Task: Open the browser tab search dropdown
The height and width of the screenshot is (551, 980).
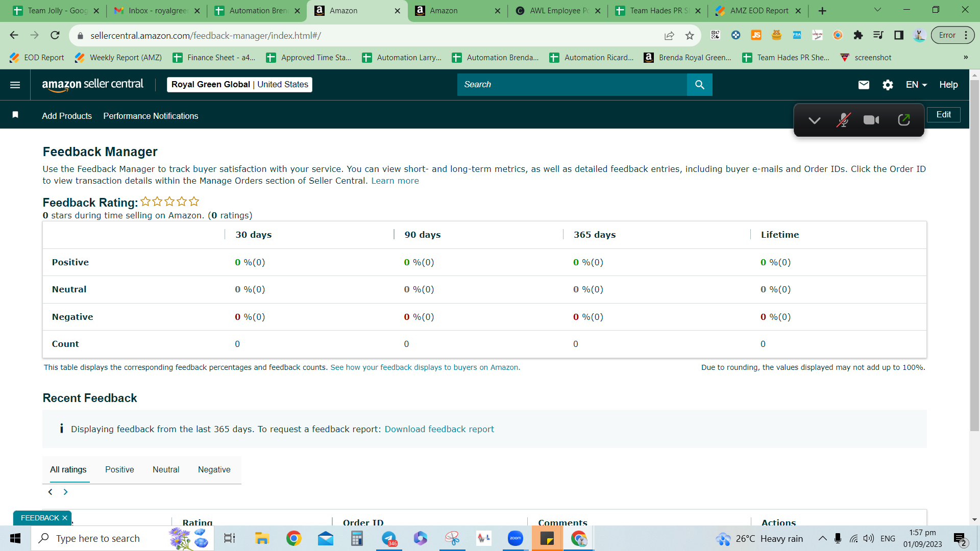Action: click(877, 10)
